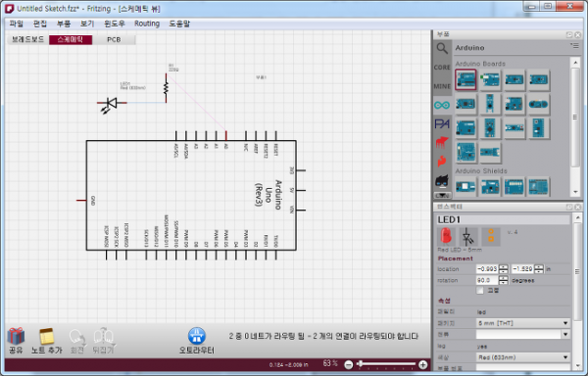Click the GND pin on the Arduino
This screenshot has height=376, width=588.
[x=81, y=201]
